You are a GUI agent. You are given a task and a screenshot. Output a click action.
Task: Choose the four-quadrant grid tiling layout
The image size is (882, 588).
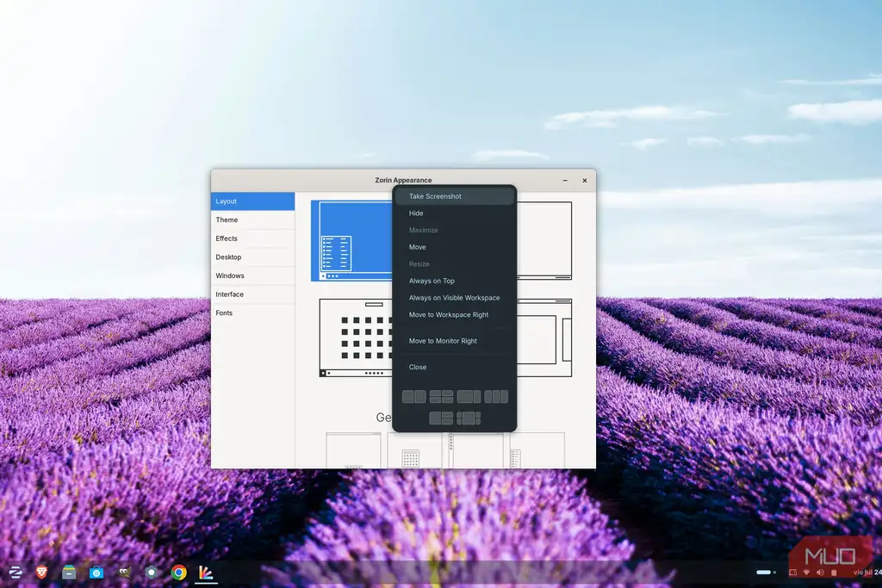tap(442, 397)
